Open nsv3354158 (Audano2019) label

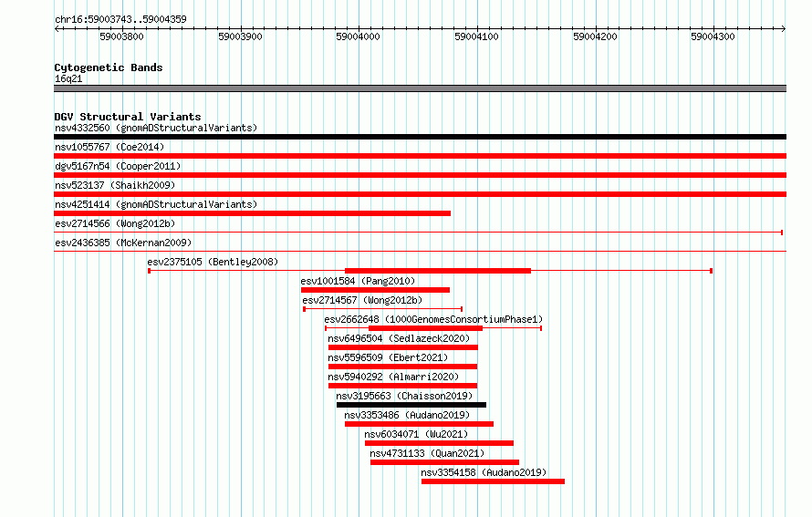(x=484, y=472)
